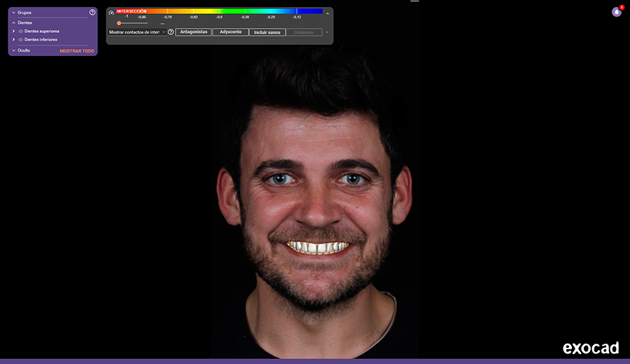Click the exocad logo
Viewport: 630px width, 364px height.
pyautogui.click(x=590, y=348)
